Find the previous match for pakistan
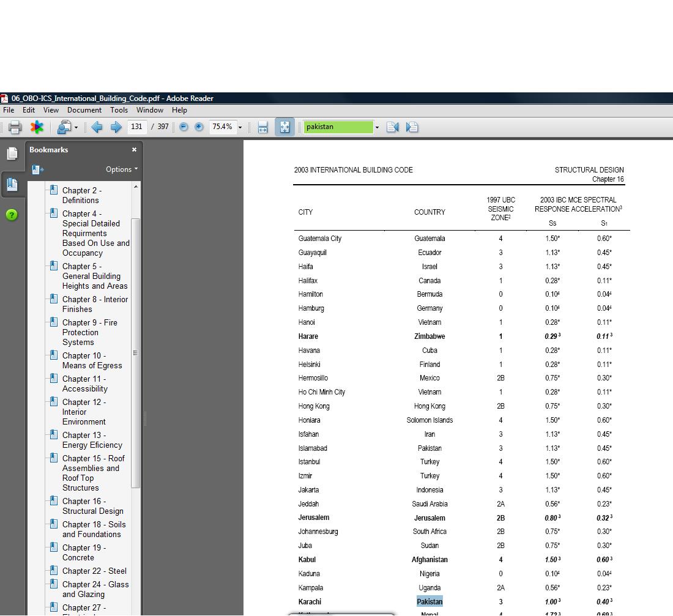Viewport: 673px width, 616px height. click(x=393, y=127)
